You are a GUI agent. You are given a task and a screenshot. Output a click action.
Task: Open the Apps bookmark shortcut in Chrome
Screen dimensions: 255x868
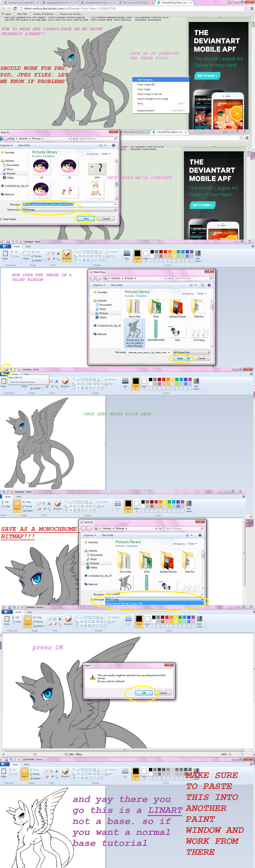[6, 14]
